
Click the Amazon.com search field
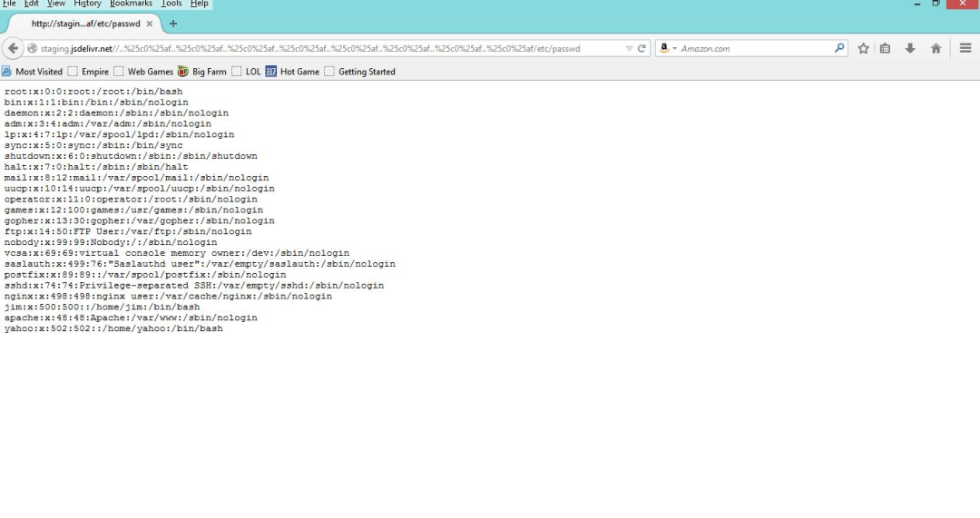[756, 48]
